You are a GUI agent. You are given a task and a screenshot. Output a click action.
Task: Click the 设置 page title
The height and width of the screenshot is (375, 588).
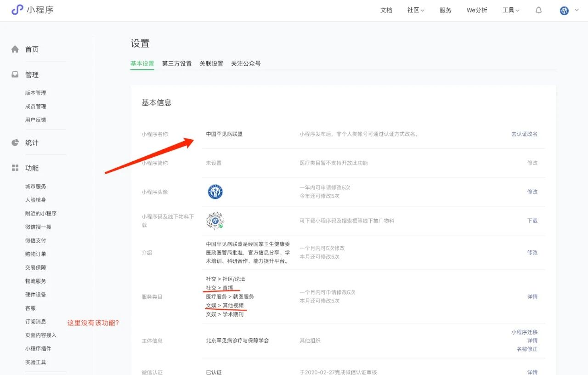pyautogui.click(x=140, y=43)
